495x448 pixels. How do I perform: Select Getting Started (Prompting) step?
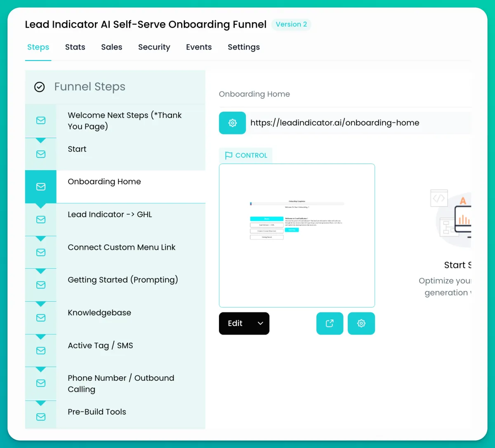coord(115,285)
